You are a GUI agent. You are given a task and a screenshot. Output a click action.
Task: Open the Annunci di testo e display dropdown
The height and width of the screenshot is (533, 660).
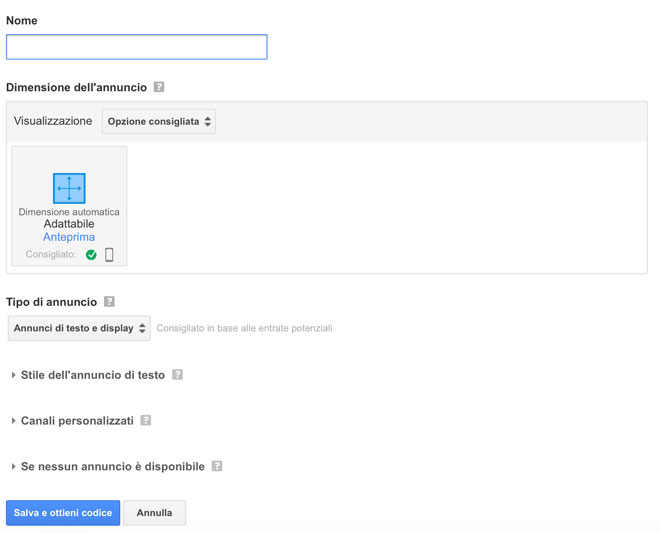pyautogui.click(x=79, y=328)
